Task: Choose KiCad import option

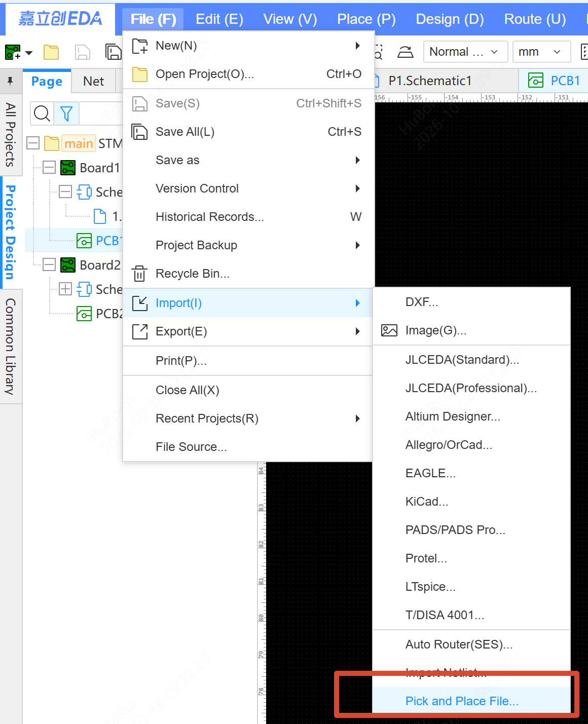Action: point(472,502)
